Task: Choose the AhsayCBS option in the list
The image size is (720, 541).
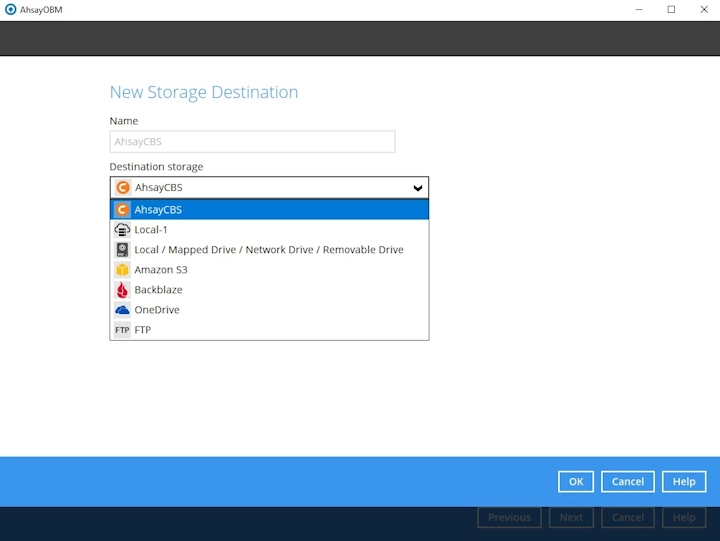Action: (x=270, y=209)
